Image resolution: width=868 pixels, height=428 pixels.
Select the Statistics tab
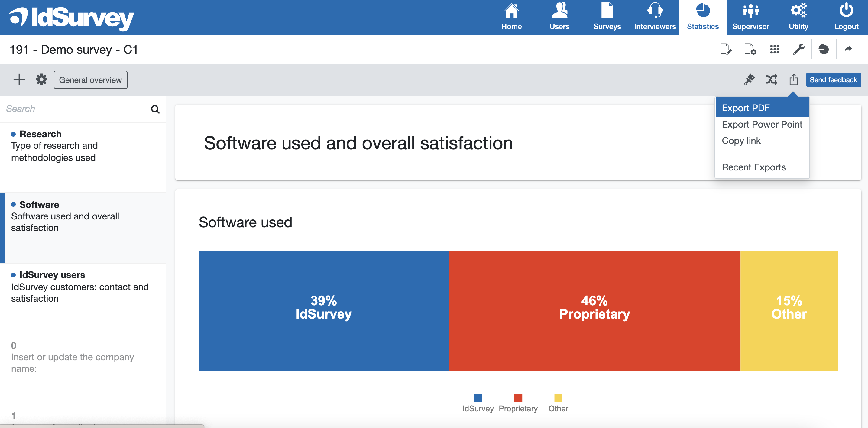[x=703, y=17]
